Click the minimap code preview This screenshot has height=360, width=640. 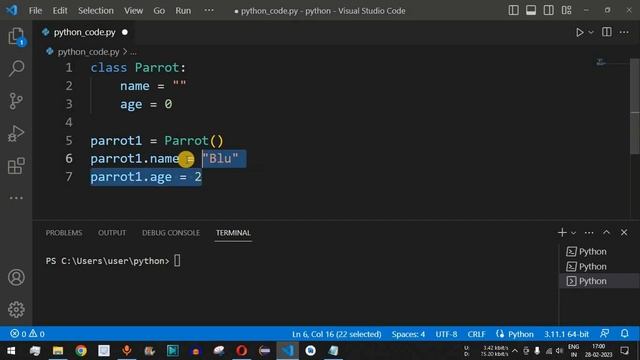(600, 62)
